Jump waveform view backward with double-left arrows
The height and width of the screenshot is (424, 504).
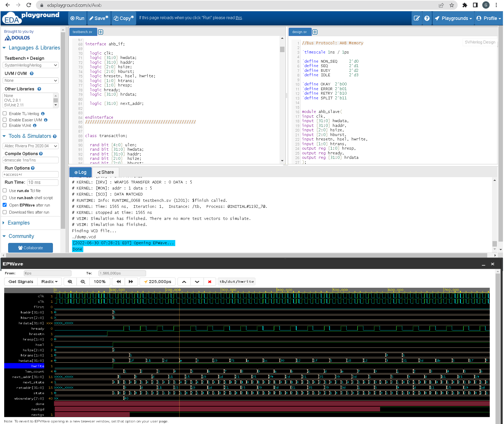point(118,281)
